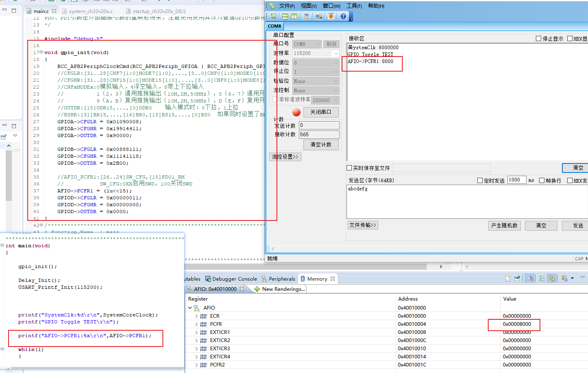Toggle HEX send checkbox in send area
This screenshot has width=588, height=373.
[570, 180]
